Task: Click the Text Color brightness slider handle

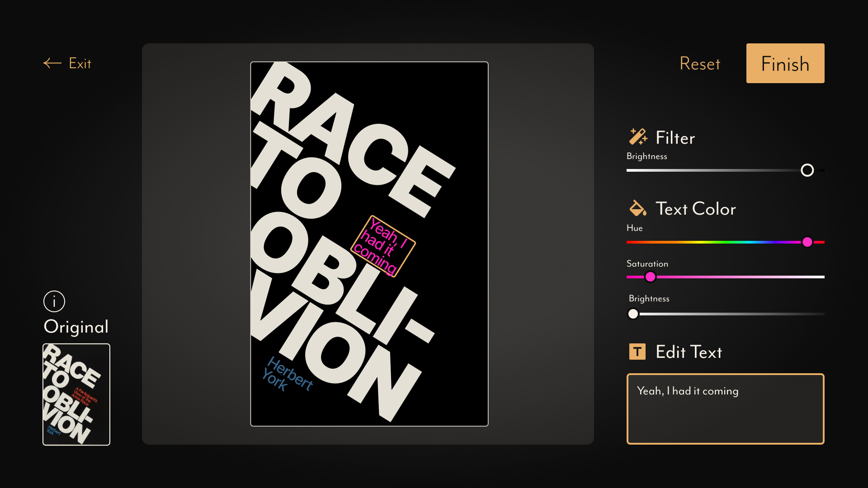Action: click(x=633, y=314)
